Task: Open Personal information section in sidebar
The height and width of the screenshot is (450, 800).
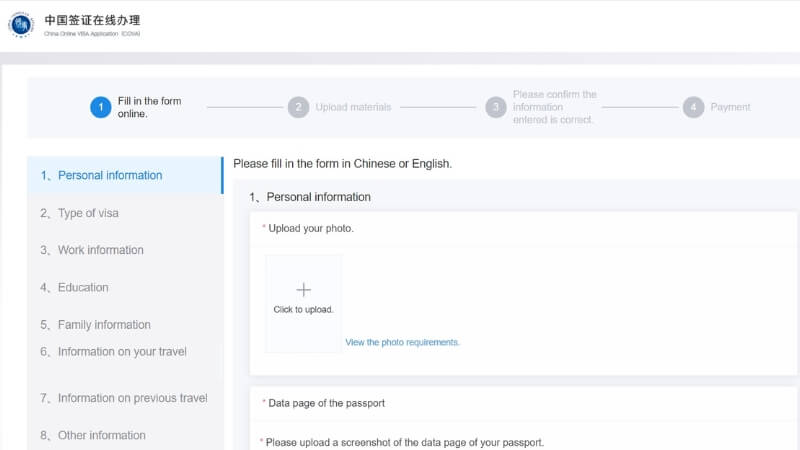Action: pyautogui.click(x=109, y=175)
